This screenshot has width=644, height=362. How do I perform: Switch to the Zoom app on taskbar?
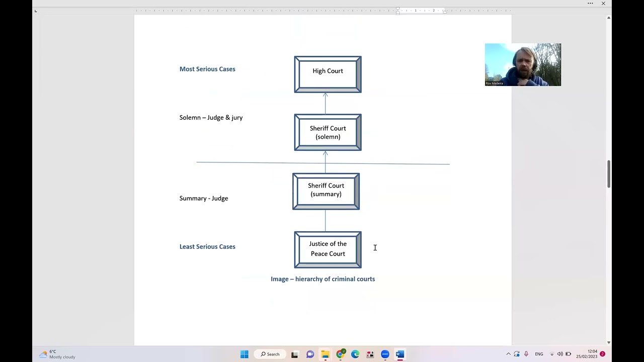[385, 354]
